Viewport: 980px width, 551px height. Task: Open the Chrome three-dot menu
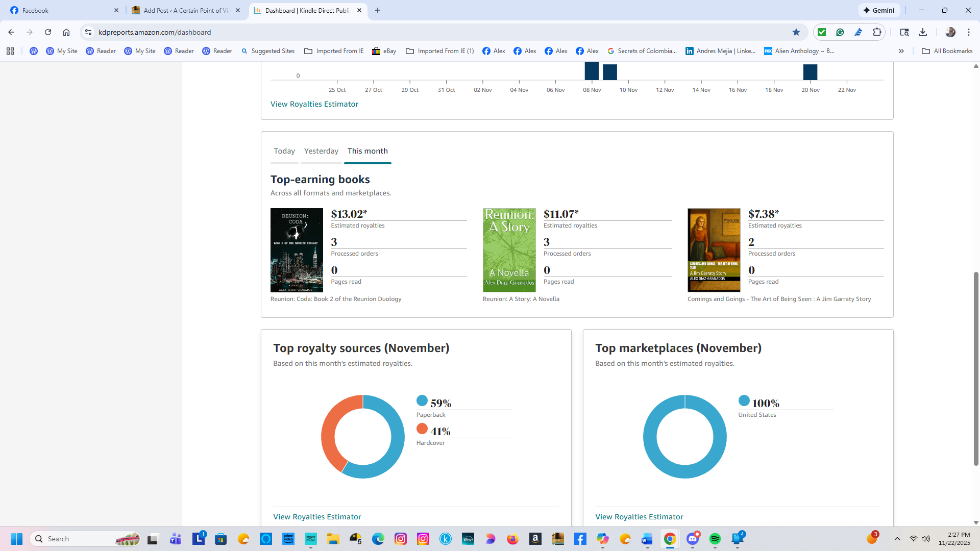968,32
